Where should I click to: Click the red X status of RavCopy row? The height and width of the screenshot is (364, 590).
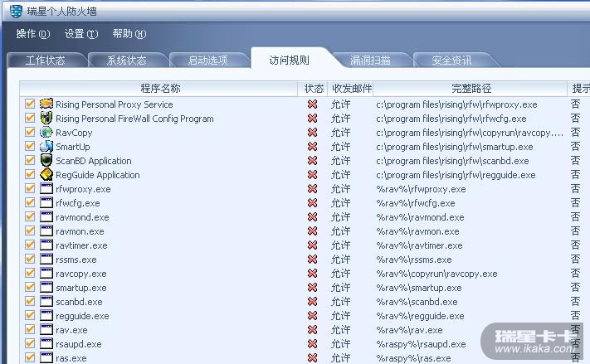[x=312, y=133]
